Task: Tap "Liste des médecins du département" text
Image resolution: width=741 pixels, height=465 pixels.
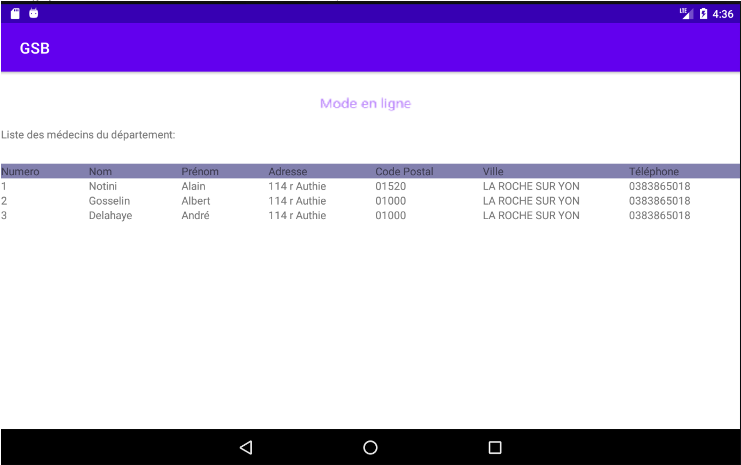Action: coord(88,134)
